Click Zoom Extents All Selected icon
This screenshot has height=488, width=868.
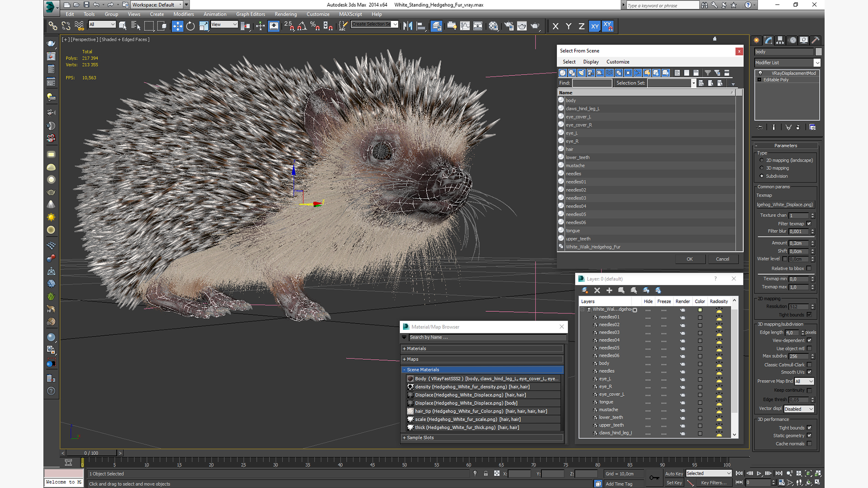click(x=818, y=474)
